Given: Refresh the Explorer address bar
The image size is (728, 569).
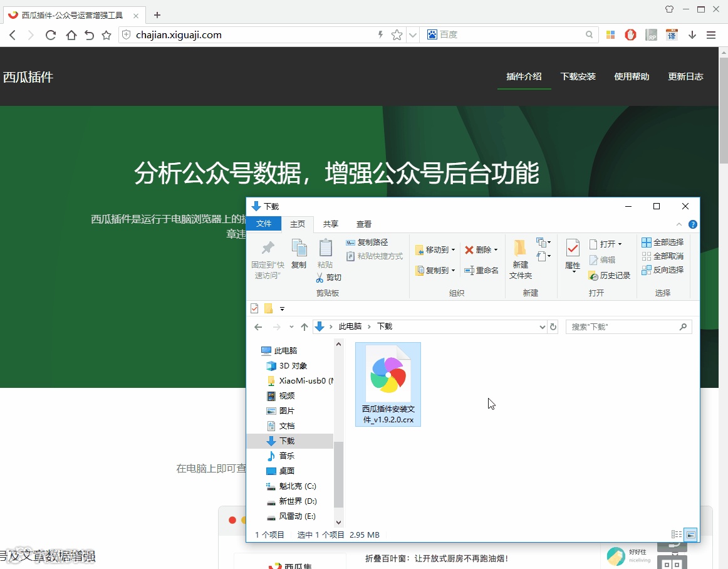Looking at the screenshot, I should pos(553,327).
